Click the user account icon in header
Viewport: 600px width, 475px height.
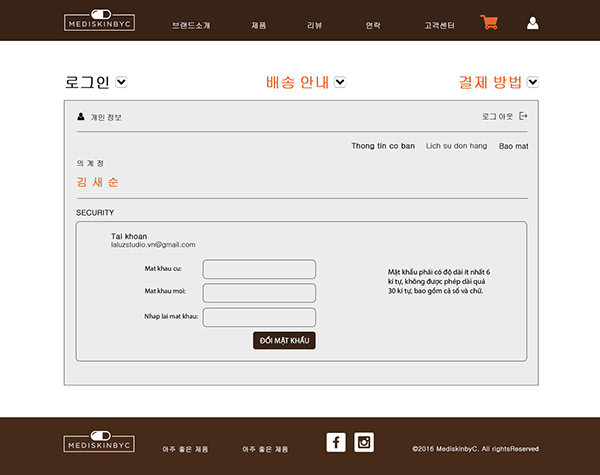coord(532,23)
